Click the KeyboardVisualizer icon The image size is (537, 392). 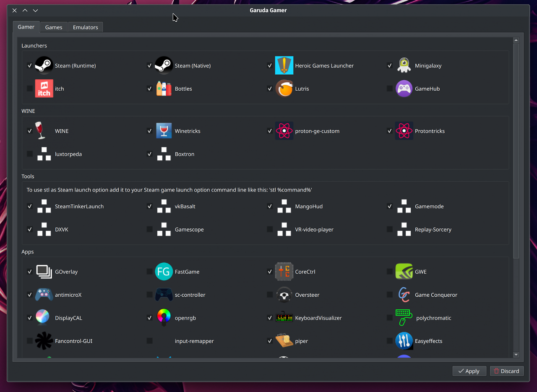[x=284, y=318]
